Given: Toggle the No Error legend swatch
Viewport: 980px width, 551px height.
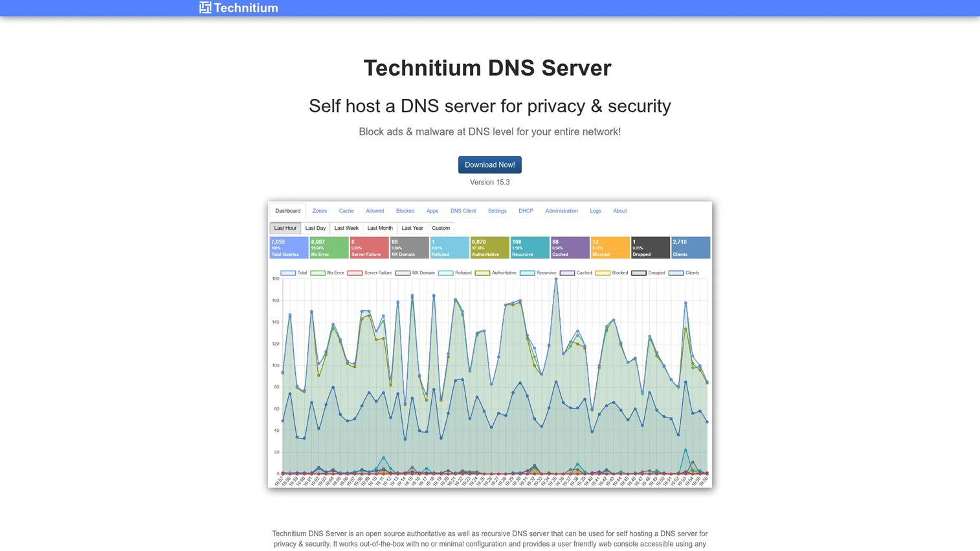Looking at the screenshot, I should 318,273.
